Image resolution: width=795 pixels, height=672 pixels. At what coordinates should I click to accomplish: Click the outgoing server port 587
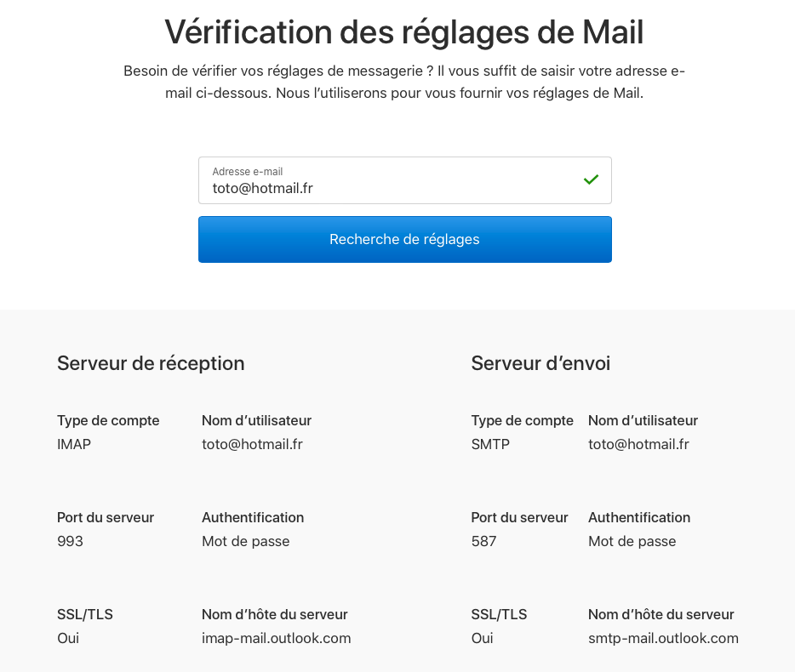pyautogui.click(x=483, y=541)
